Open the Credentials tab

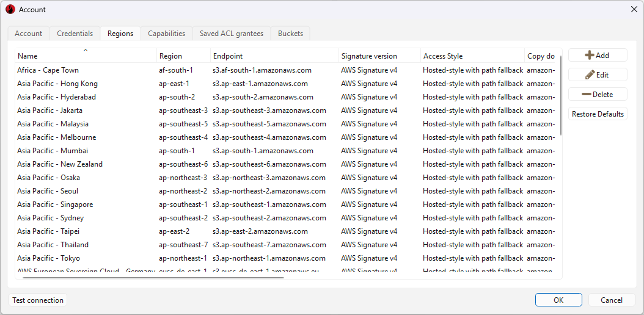tap(75, 34)
